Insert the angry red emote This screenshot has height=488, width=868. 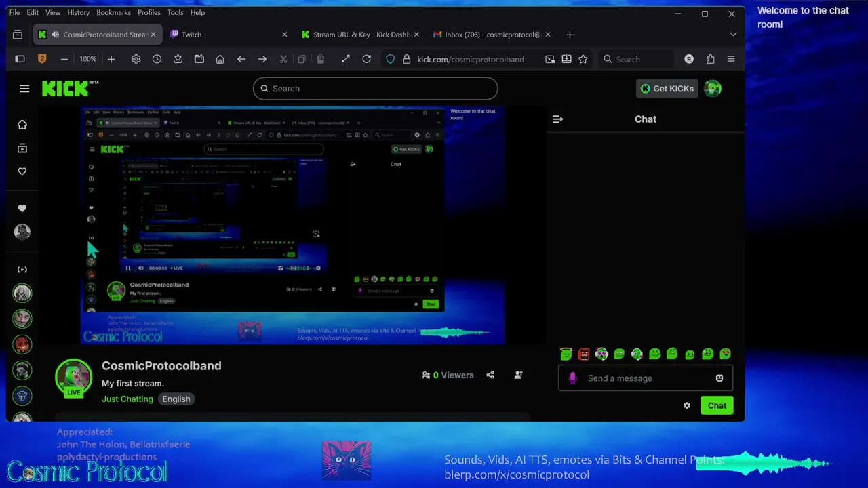pos(584,354)
